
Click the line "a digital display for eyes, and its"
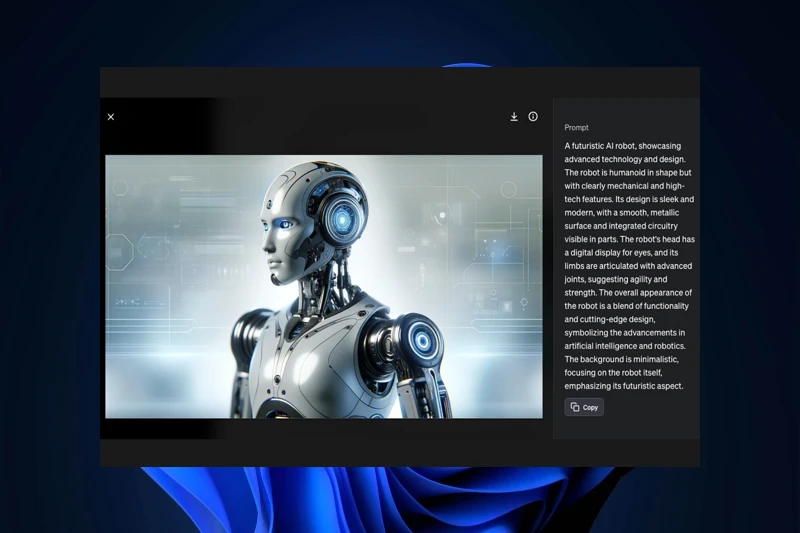click(621, 252)
